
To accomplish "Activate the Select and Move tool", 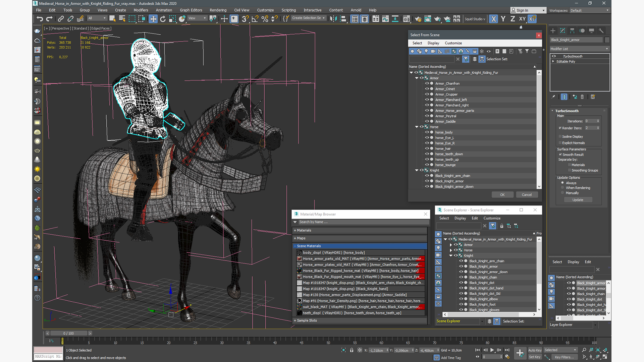I will (x=153, y=19).
